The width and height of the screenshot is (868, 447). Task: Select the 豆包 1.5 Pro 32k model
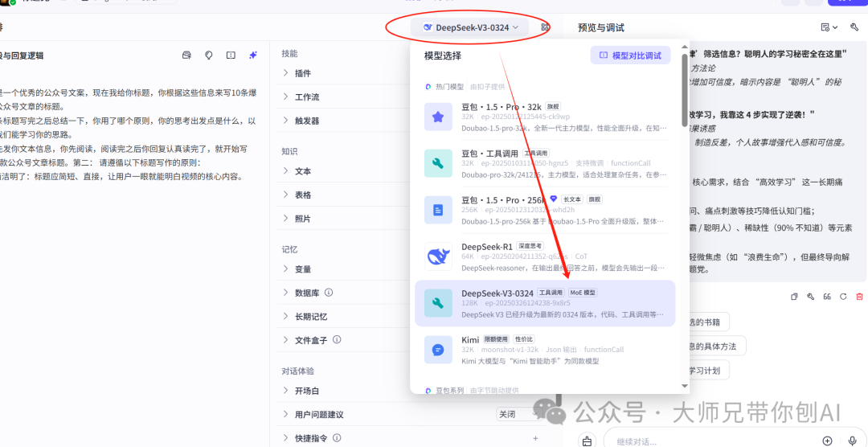[545, 117]
